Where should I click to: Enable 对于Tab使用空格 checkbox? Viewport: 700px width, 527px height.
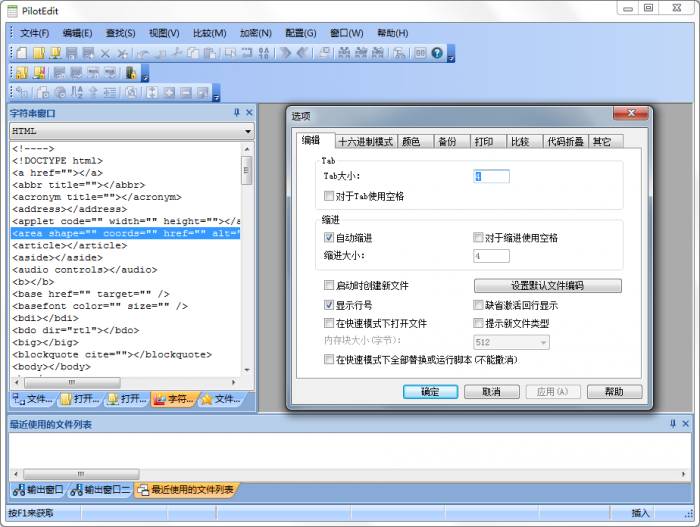pos(329,196)
